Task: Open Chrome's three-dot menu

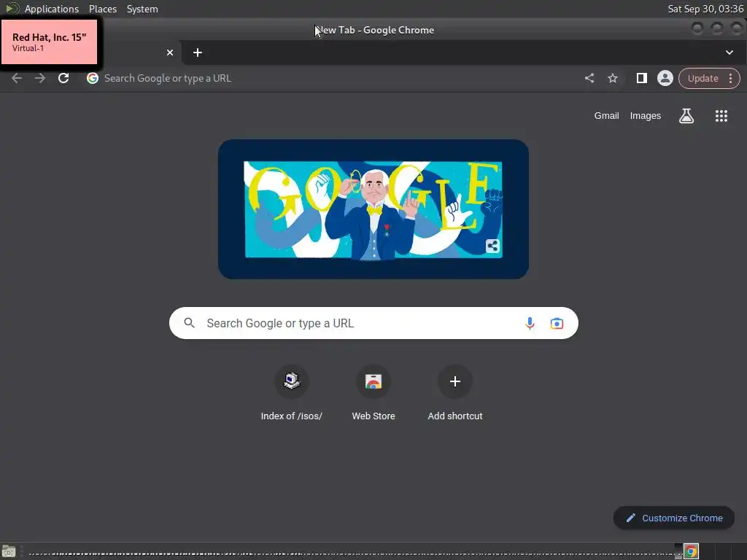Action: (x=731, y=78)
